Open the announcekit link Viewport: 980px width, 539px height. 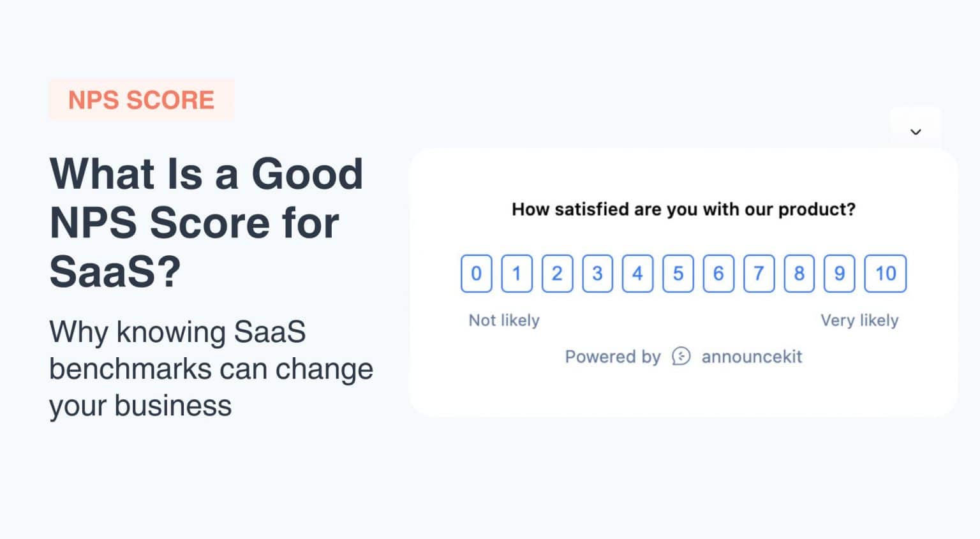click(x=752, y=357)
